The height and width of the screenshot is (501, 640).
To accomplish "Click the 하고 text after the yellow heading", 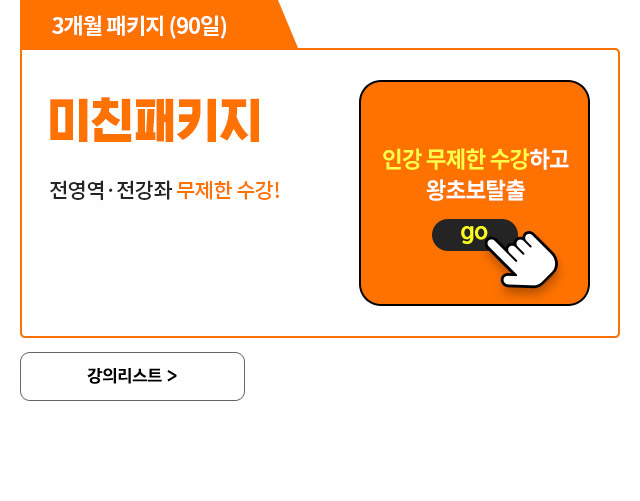I will (x=549, y=159).
